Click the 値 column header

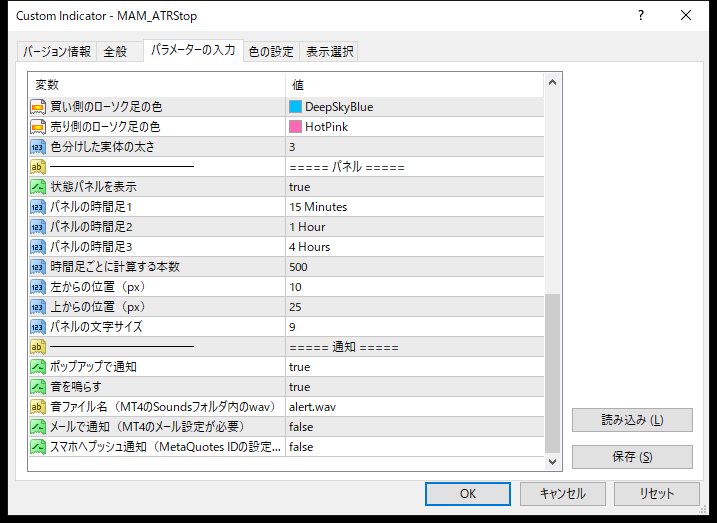click(415, 85)
